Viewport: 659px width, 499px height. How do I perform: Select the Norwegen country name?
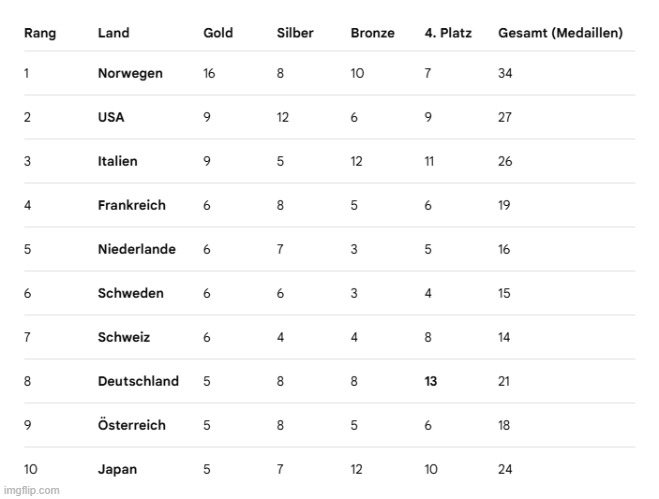[x=130, y=74]
